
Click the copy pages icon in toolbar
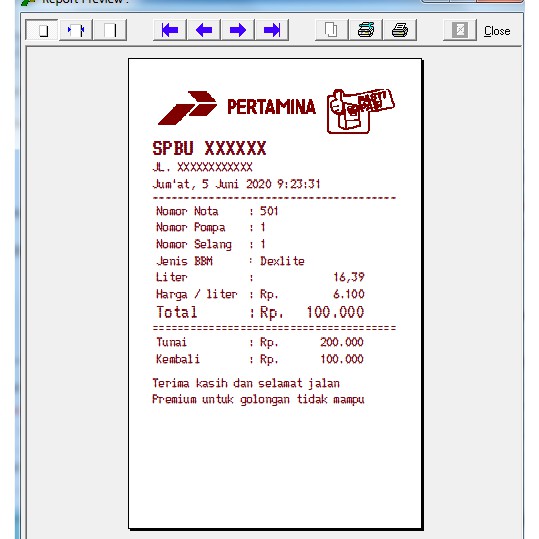coord(331,30)
